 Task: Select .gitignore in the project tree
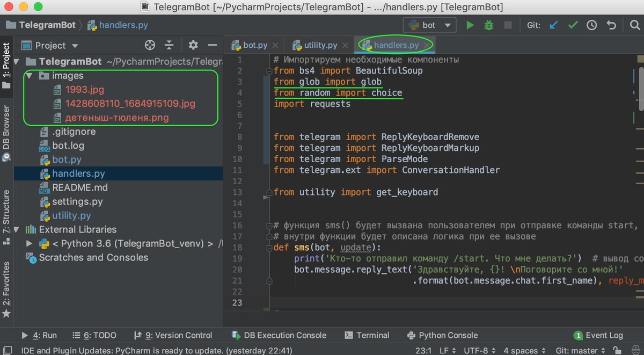click(74, 132)
